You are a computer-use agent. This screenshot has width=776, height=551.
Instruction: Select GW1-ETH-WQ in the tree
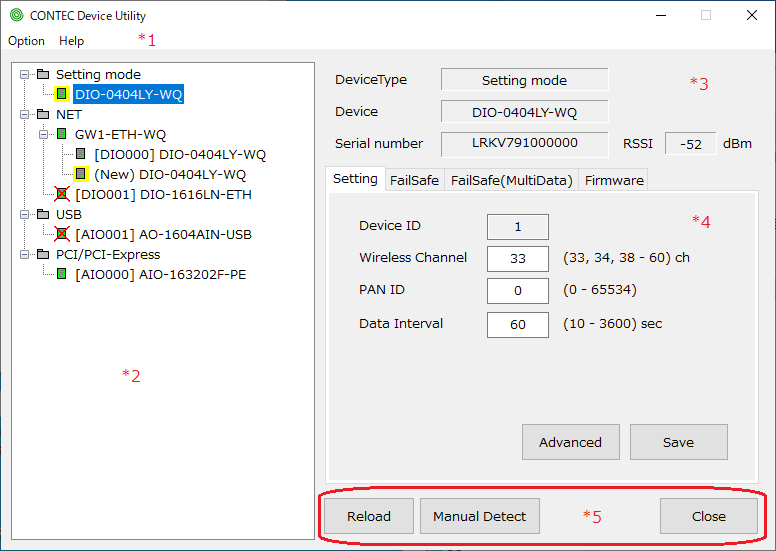click(120, 135)
